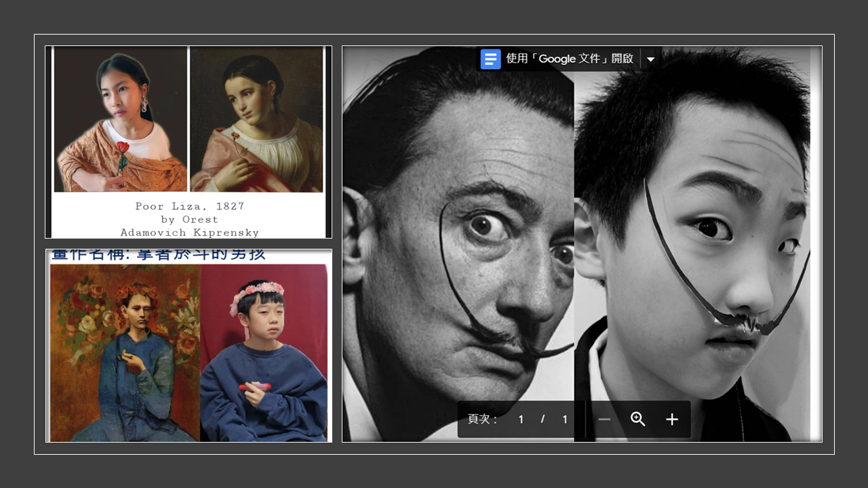
Task: Click the 'Poor Liza, 1827' caption text
Action: (x=189, y=206)
